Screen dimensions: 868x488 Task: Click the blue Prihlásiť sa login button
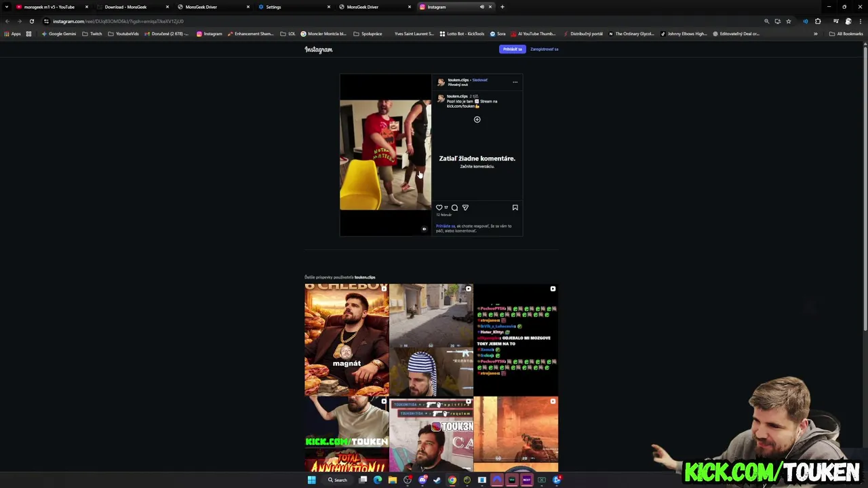click(512, 49)
